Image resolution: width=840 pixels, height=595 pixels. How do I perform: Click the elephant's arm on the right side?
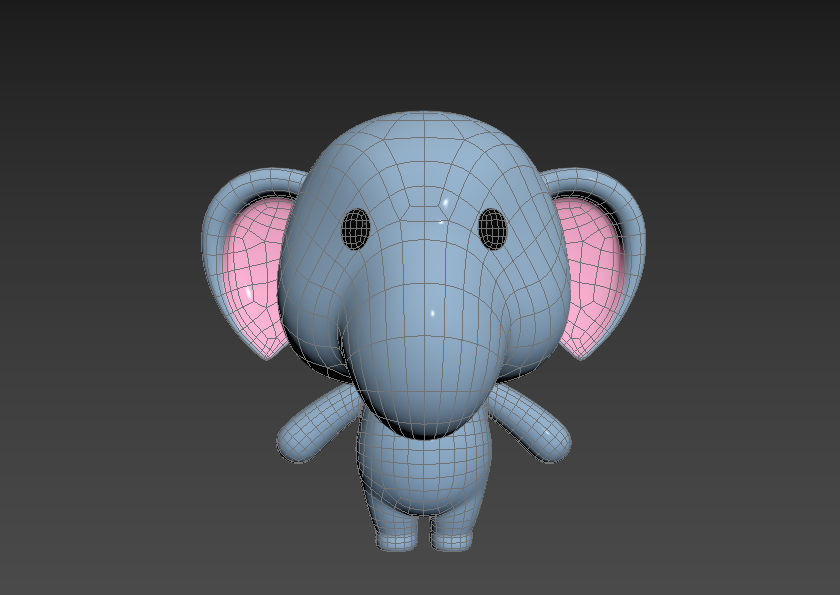click(529, 422)
